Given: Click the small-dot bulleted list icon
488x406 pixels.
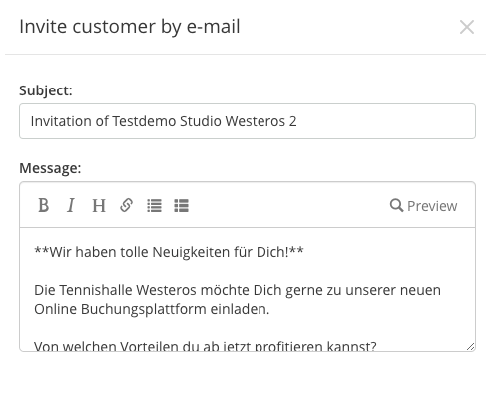Looking at the screenshot, I should click(x=154, y=205).
